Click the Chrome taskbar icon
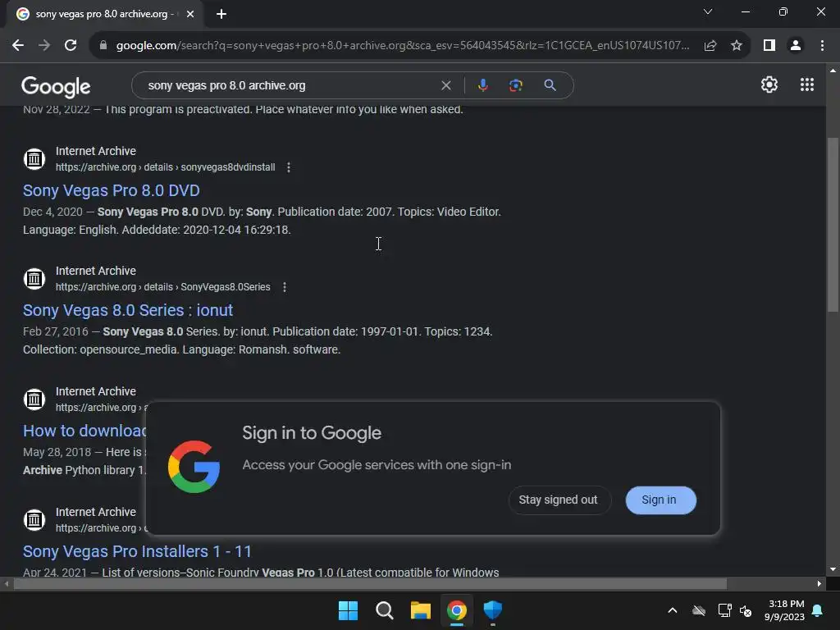The height and width of the screenshot is (630, 840). coord(457,610)
